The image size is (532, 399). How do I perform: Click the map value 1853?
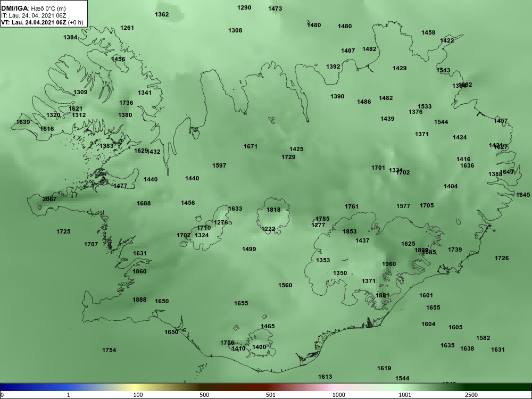coord(350,231)
